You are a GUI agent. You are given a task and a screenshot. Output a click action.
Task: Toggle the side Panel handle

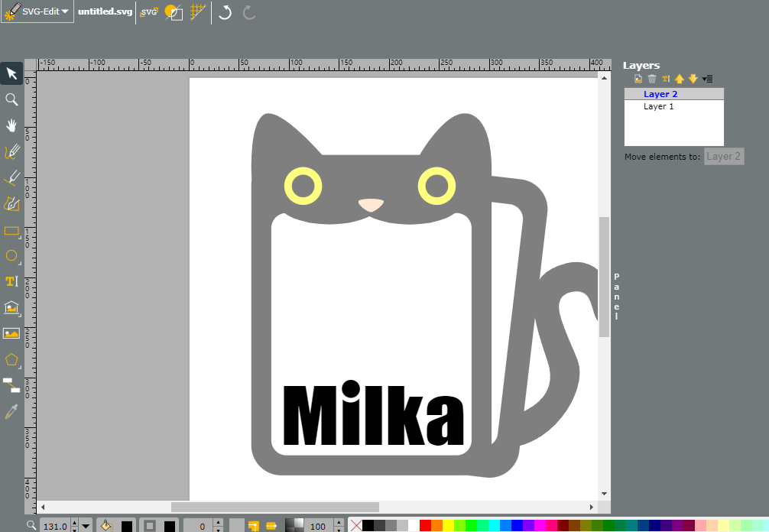click(x=616, y=297)
